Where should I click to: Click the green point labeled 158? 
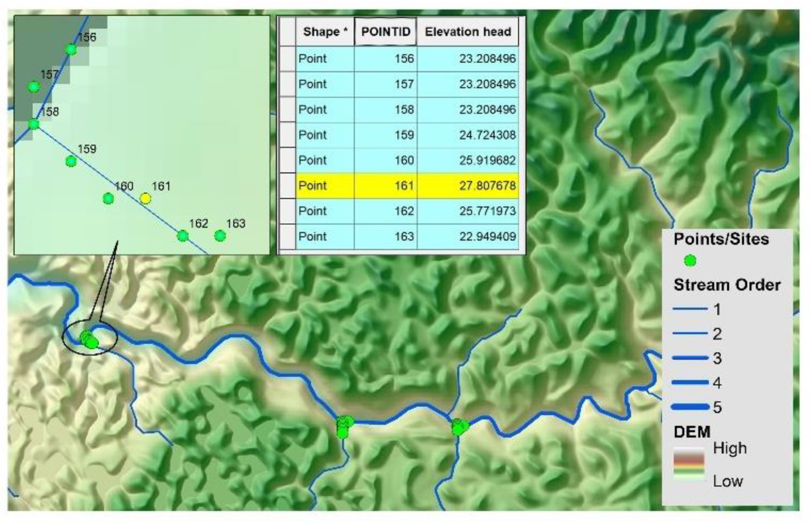tap(34, 124)
